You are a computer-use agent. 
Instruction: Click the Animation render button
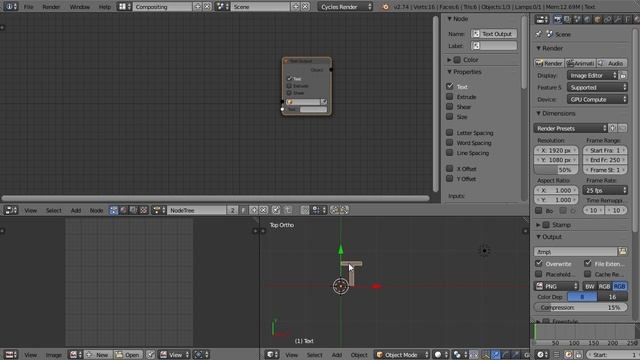pos(580,63)
